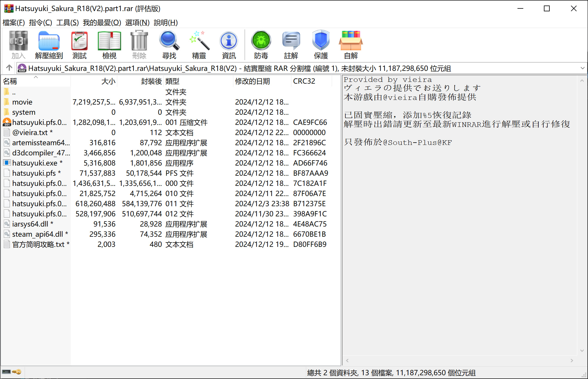Open the 我的最愛(O) Favorites menu
Viewport: 588px width, 379px height.
[102, 22]
